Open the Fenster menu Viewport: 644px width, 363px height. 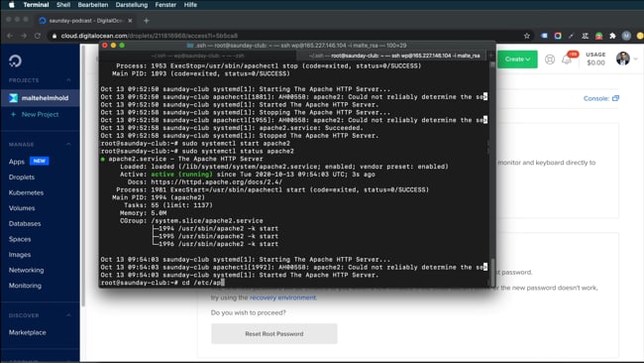click(x=165, y=5)
